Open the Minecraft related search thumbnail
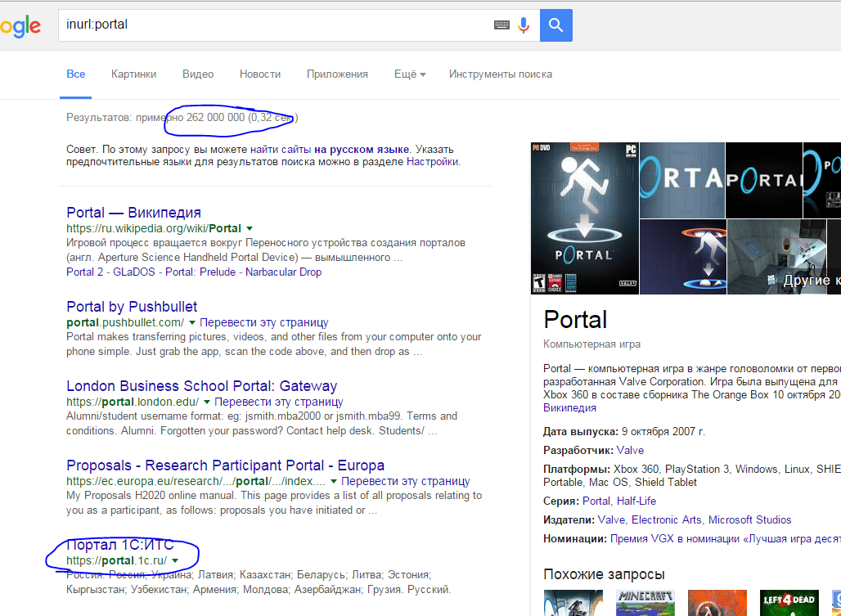 point(645,603)
